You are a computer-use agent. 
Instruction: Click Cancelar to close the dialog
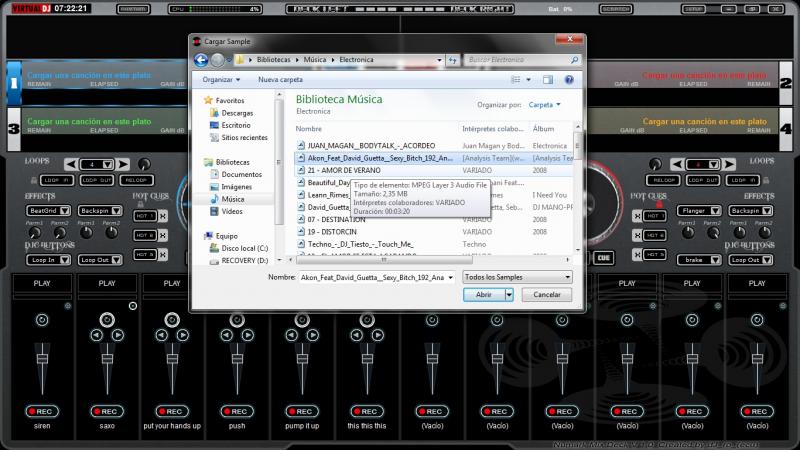pos(547,295)
